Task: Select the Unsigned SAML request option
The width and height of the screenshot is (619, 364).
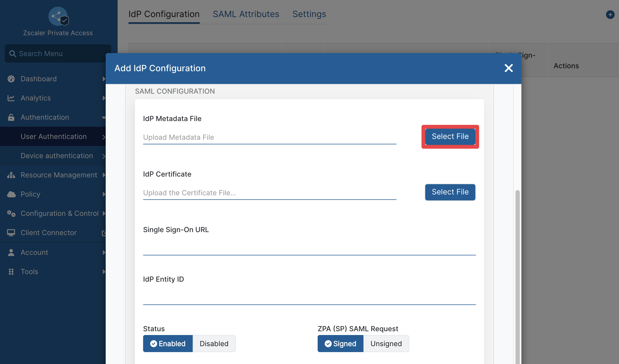Action: pos(386,344)
